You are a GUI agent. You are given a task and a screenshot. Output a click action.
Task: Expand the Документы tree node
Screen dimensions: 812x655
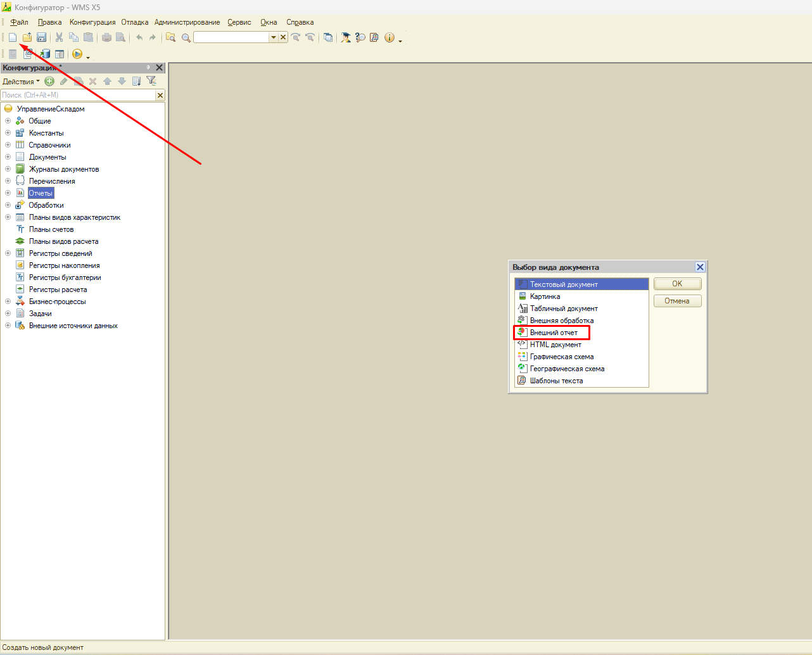(8, 157)
